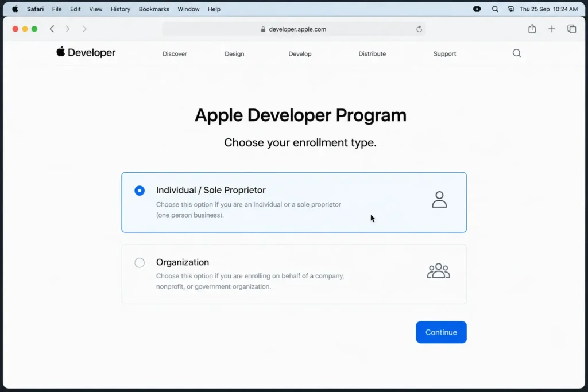Click the date and time in menu bar
This screenshot has height=392, width=588.
tap(548, 9)
